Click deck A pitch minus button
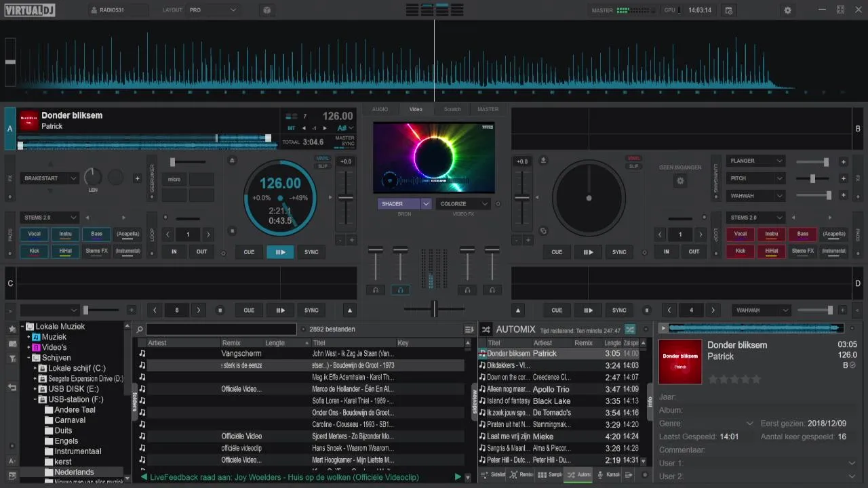Viewport: 868px width, 488px height. 339,240
